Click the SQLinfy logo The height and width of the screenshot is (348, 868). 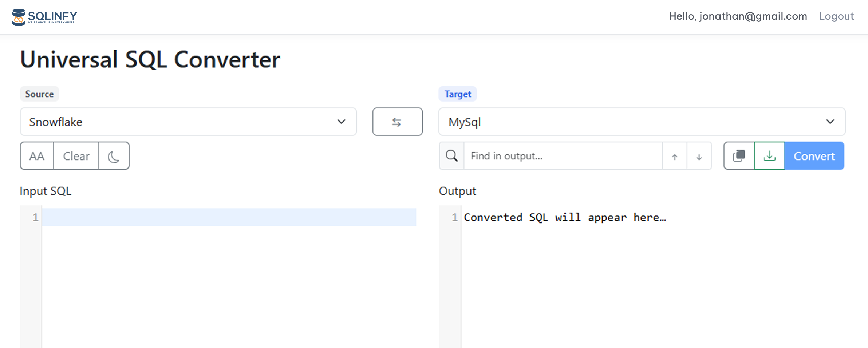click(x=44, y=17)
